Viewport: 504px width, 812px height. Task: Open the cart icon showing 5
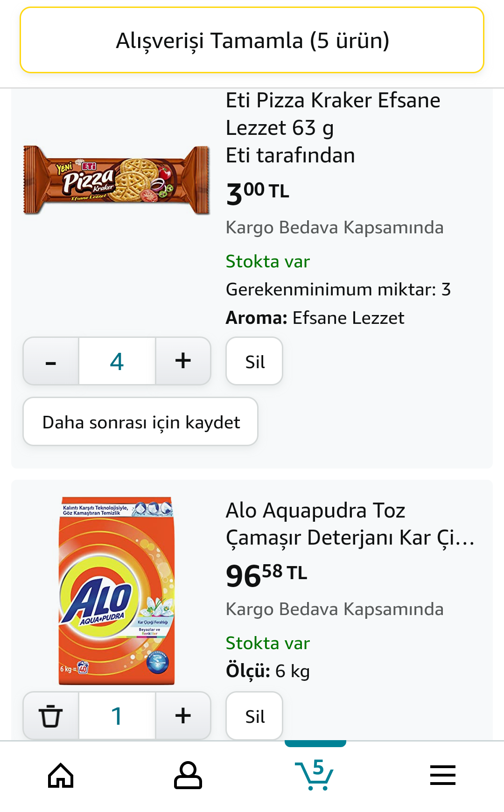(315, 775)
